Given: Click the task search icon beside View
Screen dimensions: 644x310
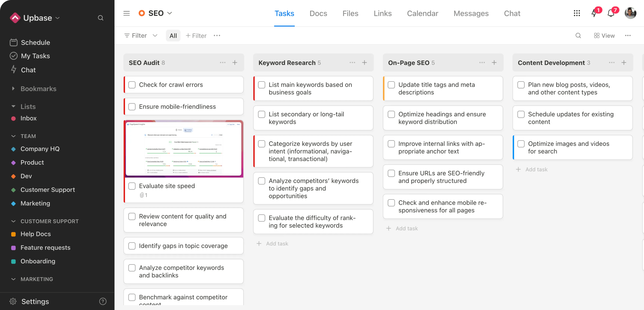Looking at the screenshot, I should (578, 36).
